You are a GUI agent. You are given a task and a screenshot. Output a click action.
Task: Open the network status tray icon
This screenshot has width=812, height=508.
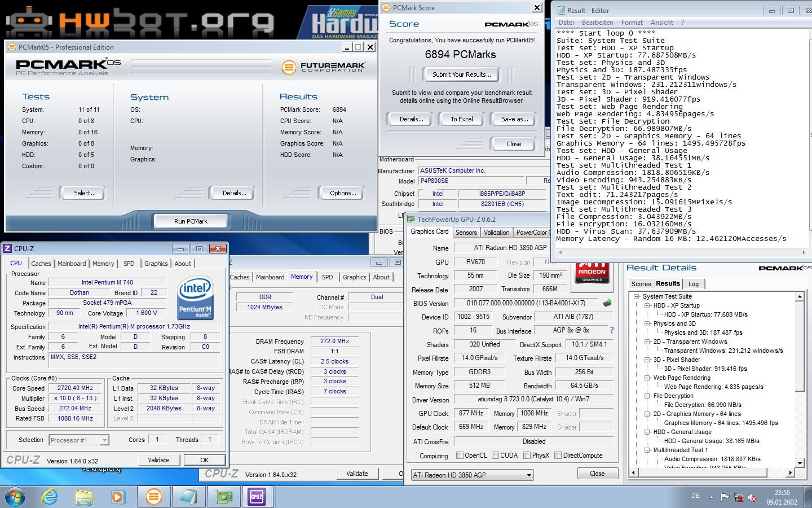point(739,497)
